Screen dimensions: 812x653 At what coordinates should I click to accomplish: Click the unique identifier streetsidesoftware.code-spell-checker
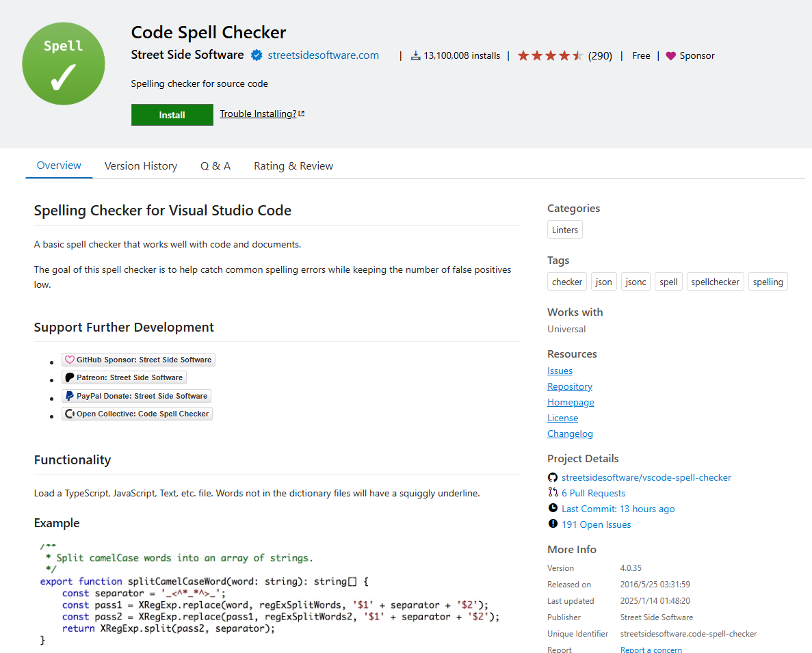click(x=688, y=634)
